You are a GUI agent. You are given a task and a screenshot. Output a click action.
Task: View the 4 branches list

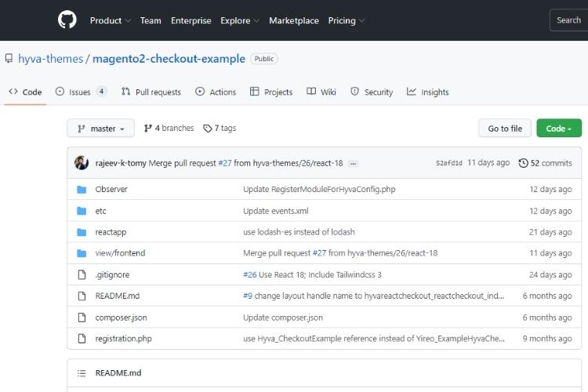(169, 129)
